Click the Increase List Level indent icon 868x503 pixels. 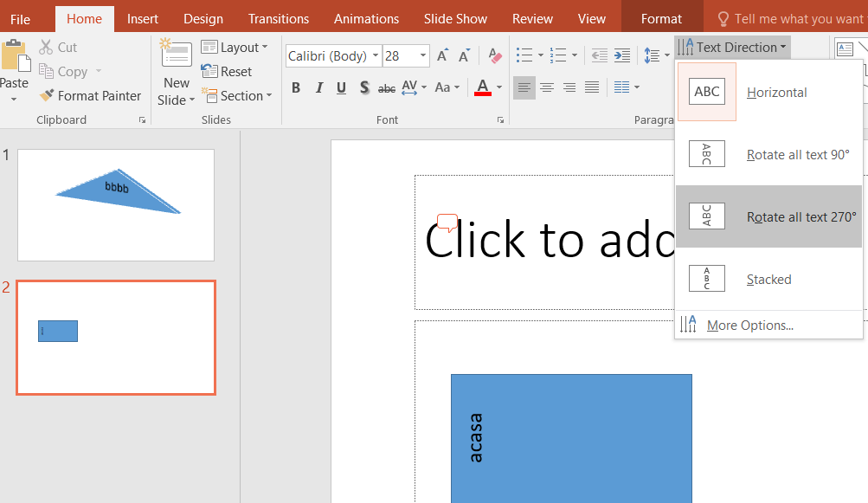pyautogui.click(x=622, y=56)
